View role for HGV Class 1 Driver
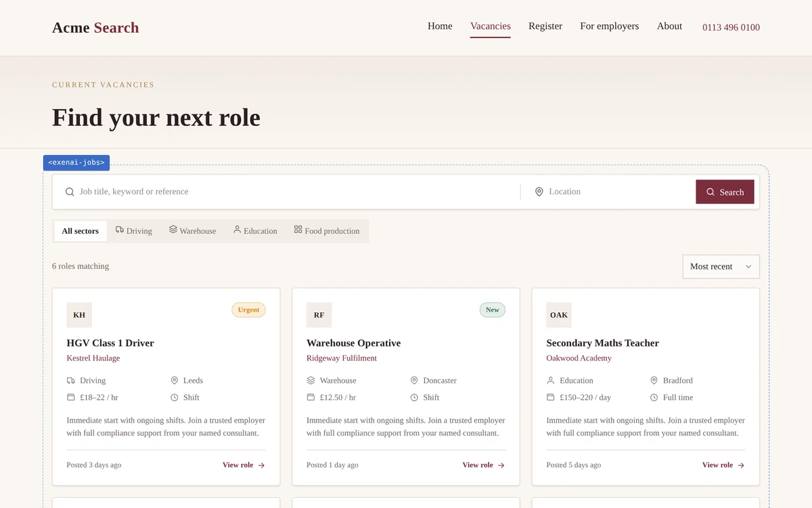The image size is (812, 508). click(x=244, y=465)
